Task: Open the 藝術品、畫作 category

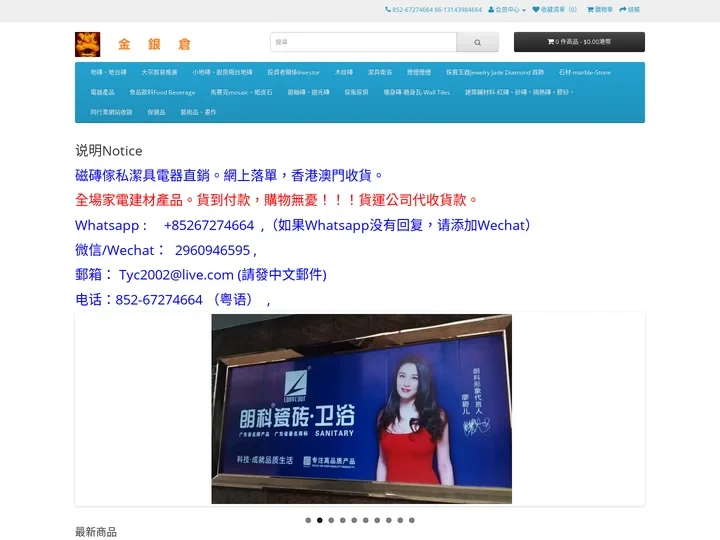Action: coord(198,112)
